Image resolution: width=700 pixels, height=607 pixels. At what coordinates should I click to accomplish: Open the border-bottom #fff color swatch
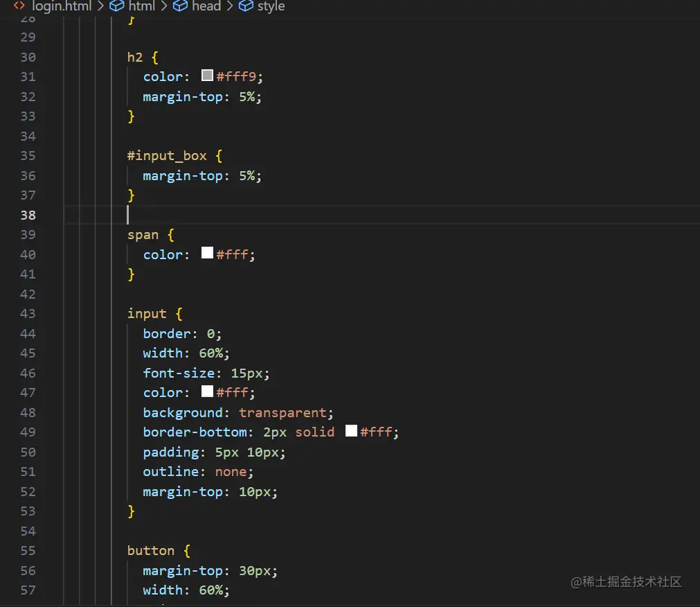coord(351,430)
